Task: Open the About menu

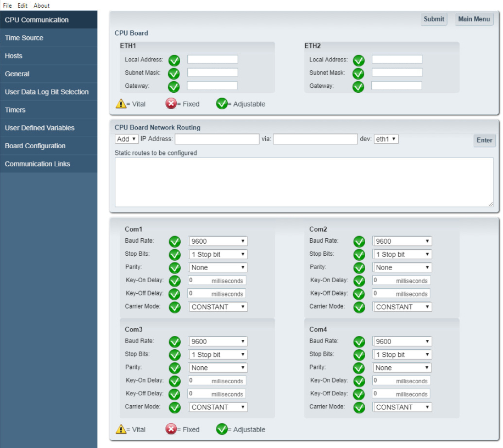Action: [x=42, y=5]
